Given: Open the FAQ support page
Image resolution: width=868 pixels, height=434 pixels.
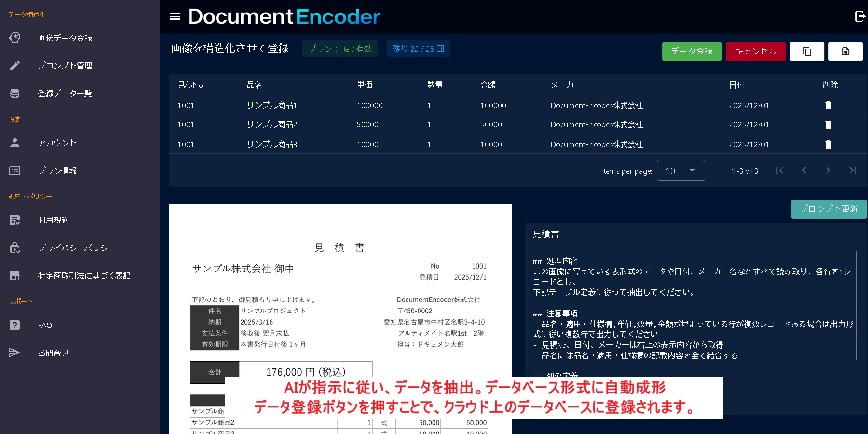Looking at the screenshot, I should pyautogui.click(x=45, y=325).
